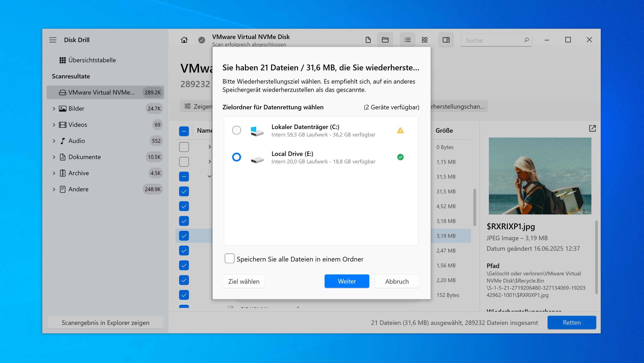Click the green check icon for drive E:
Viewport: 644px width, 363px height.
pos(400,157)
